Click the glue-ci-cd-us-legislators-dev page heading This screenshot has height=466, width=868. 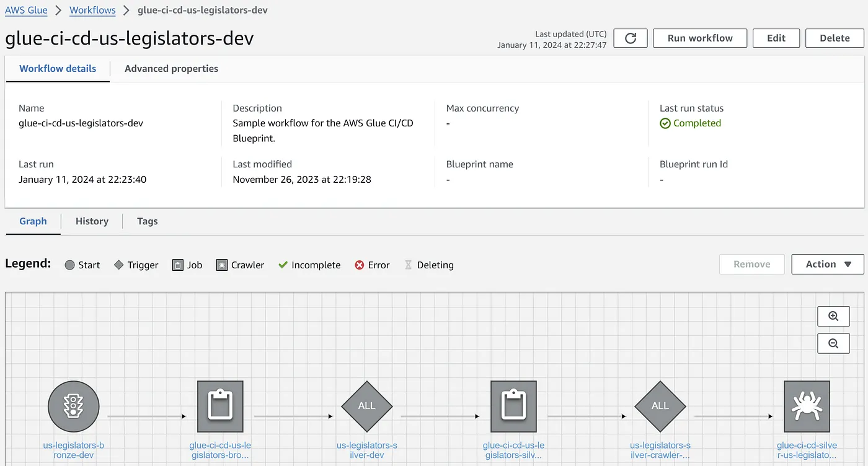point(130,38)
